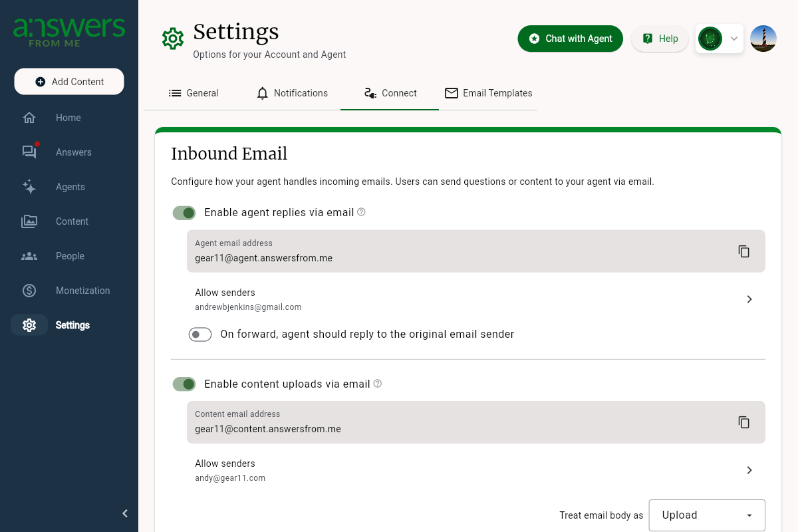Open the Monetization section
This screenshot has width=798, height=532.
pyautogui.click(x=82, y=290)
